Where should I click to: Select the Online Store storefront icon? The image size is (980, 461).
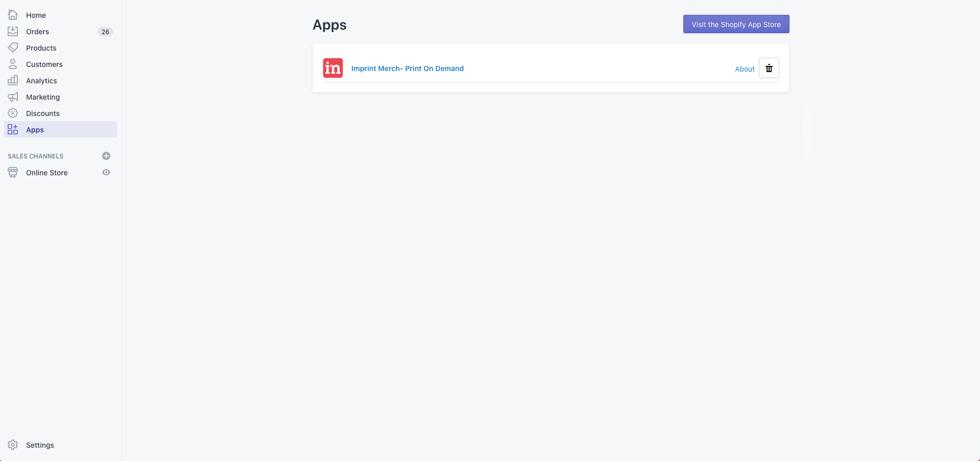coord(13,172)
